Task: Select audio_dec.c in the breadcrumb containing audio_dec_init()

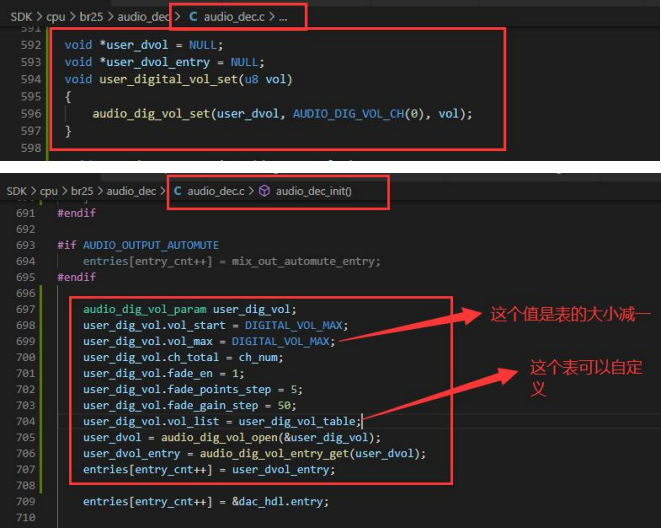Action: tap(216, 191)
